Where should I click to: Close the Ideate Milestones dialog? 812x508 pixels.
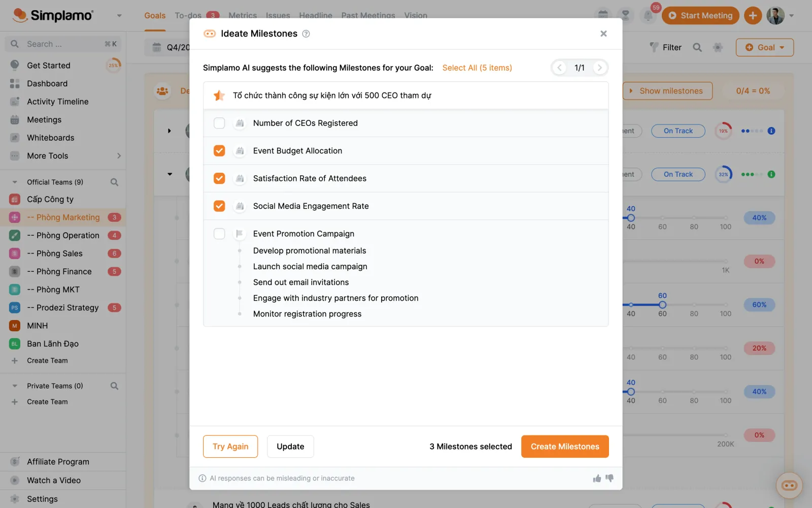coord(603,34)
